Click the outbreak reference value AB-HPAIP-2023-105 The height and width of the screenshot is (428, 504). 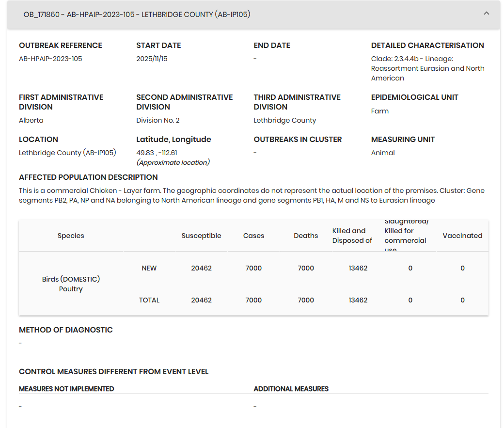point(50,59)
